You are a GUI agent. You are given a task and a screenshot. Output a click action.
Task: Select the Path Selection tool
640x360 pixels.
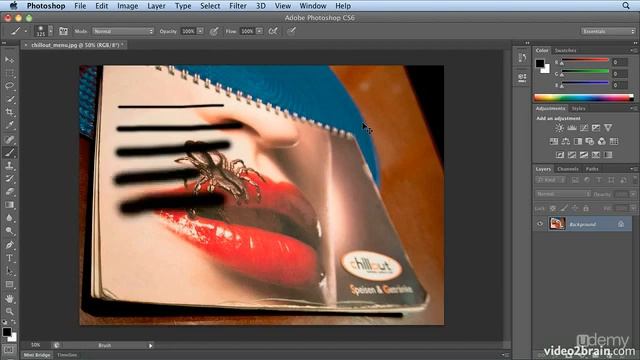click(x=9, y=271)
